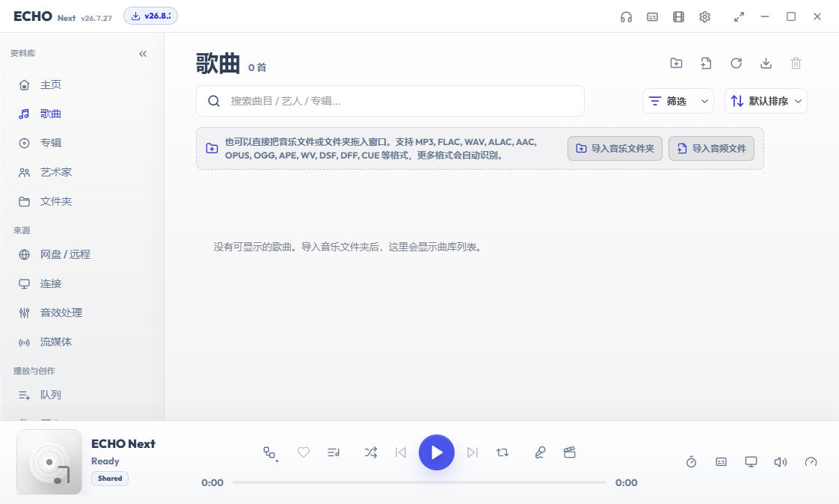Skip to the next track
The height and width of the screenshot is (504, 839).
(472, 452)
